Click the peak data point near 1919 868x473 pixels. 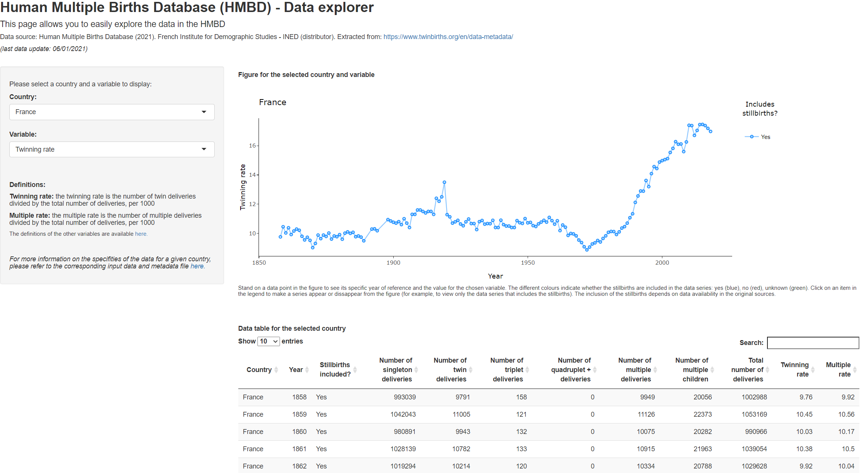coord(444,182)
